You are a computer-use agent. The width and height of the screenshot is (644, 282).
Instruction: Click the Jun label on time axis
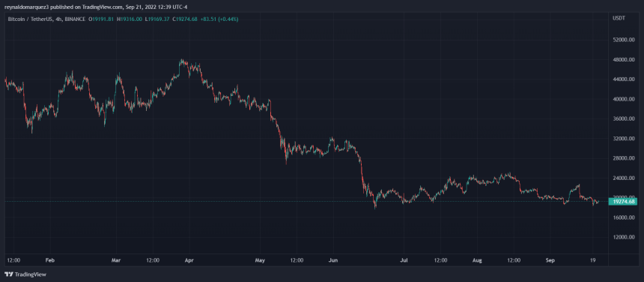333,260
